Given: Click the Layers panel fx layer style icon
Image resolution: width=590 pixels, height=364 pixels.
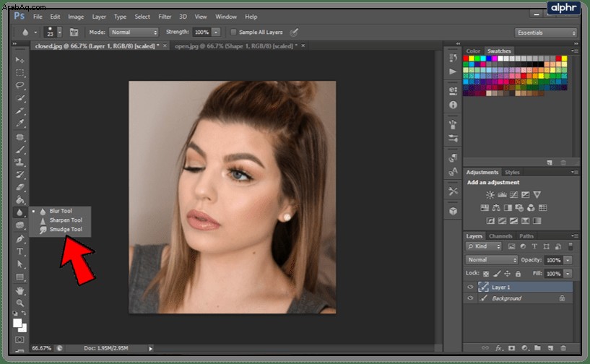Looking at the screenshot, I should point(499,348).
